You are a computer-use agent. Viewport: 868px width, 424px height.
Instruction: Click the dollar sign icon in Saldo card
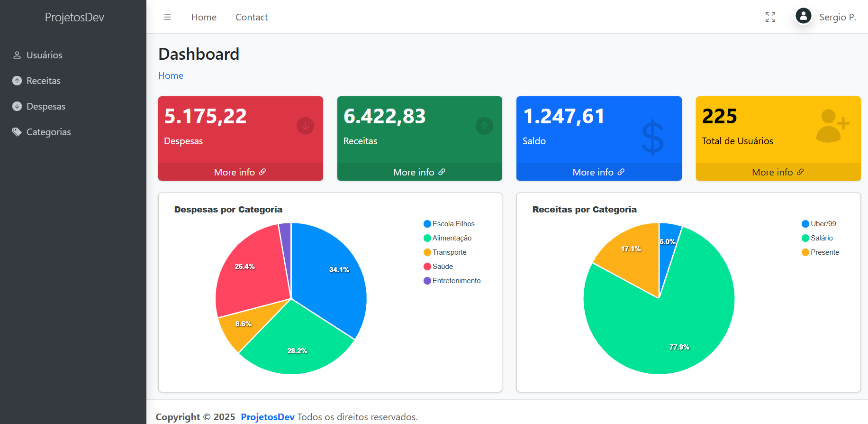coord(652,137)
